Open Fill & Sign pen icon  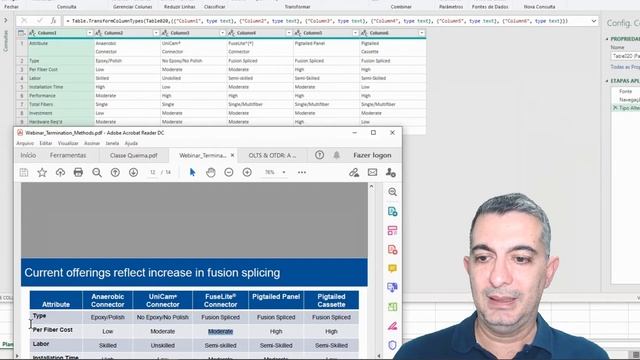tap(392, 326)
